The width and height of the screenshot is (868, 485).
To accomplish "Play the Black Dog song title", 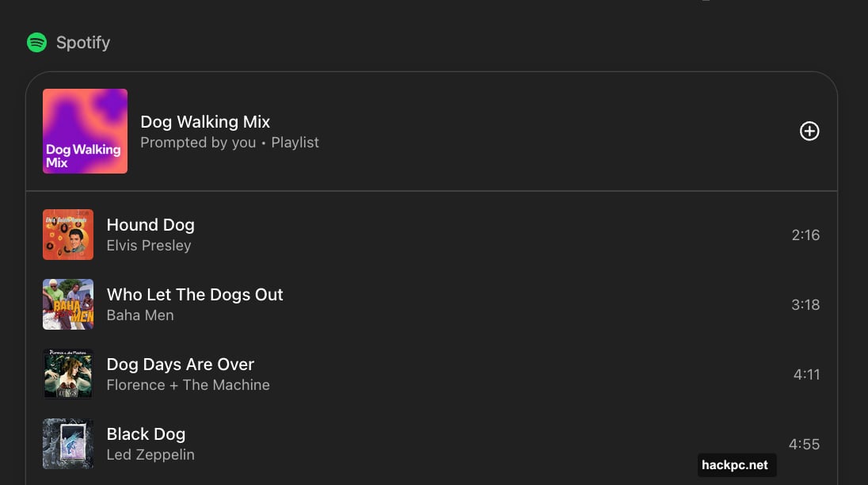I will [x=146, y=434].
